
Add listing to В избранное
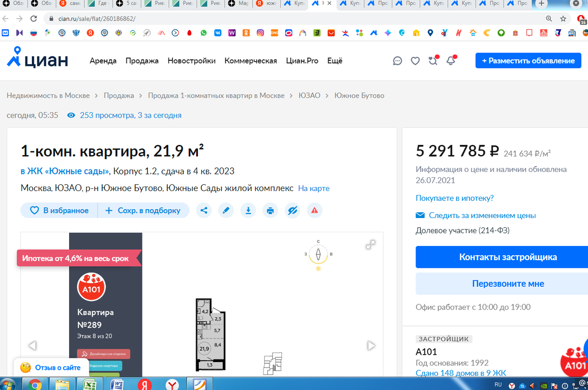click(59, 211)
